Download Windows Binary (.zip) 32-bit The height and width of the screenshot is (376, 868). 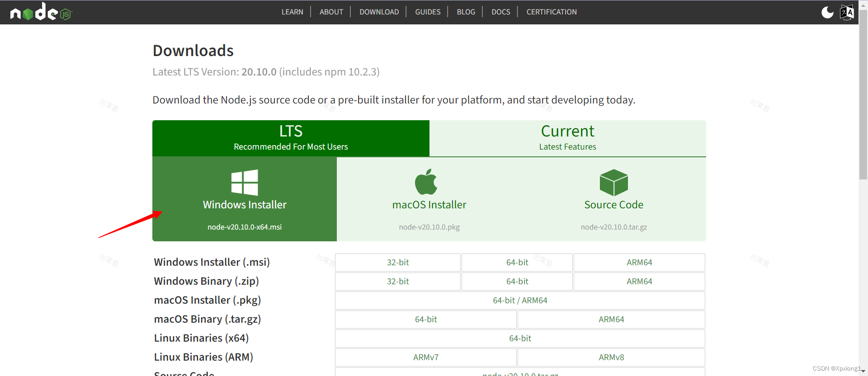398,282
